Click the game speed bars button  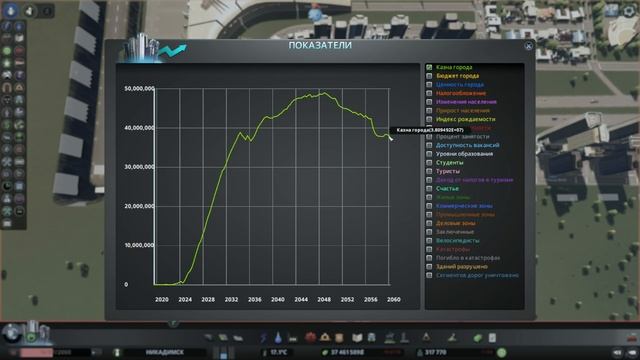[x=223, y=353]
